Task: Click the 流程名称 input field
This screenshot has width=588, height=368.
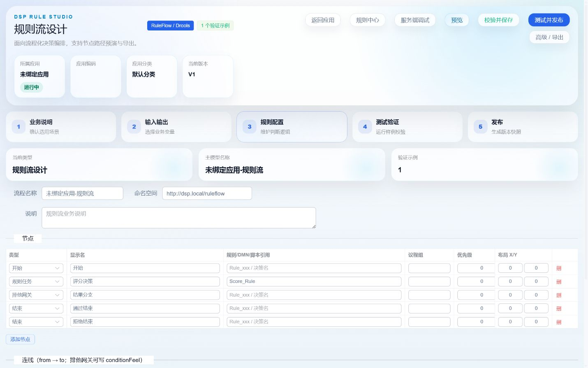Action: point(82,193)
